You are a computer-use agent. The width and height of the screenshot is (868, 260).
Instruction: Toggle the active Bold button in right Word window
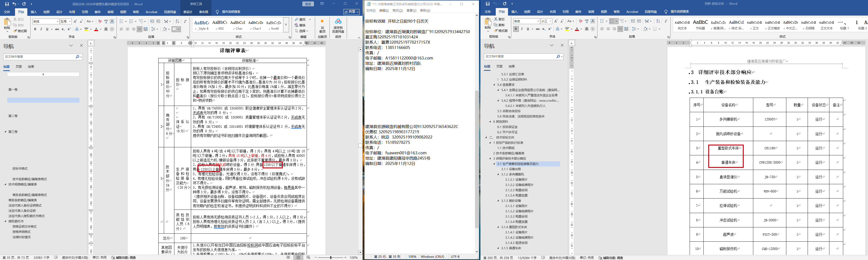[516, 29]
